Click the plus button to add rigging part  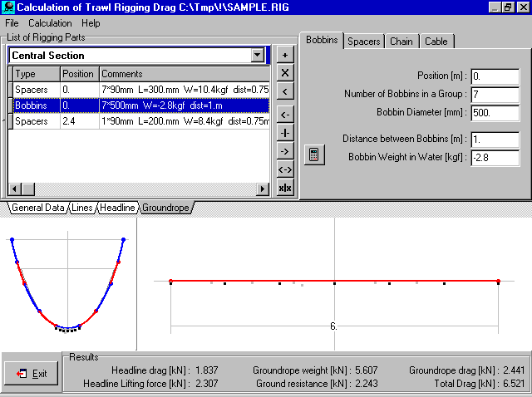tap(285, 56)
